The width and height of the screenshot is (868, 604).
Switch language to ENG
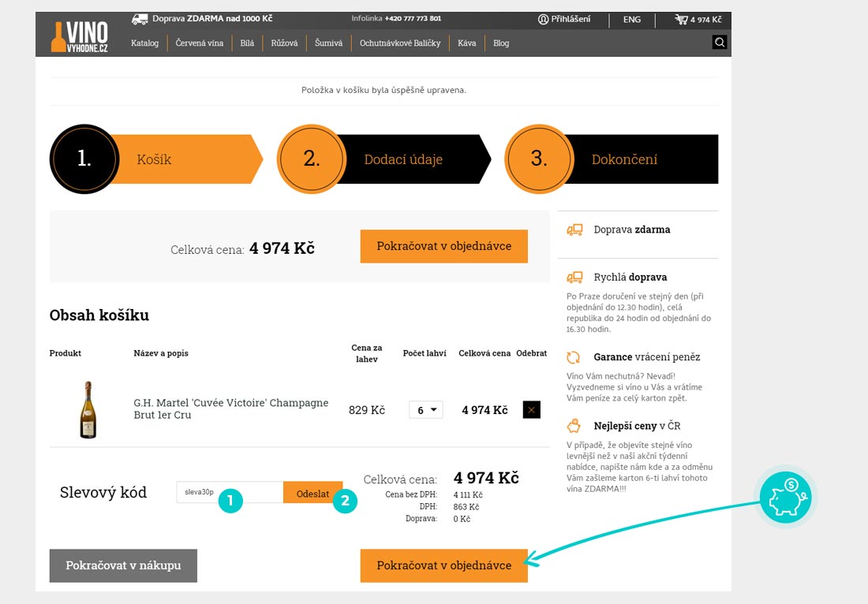[631, 20]
